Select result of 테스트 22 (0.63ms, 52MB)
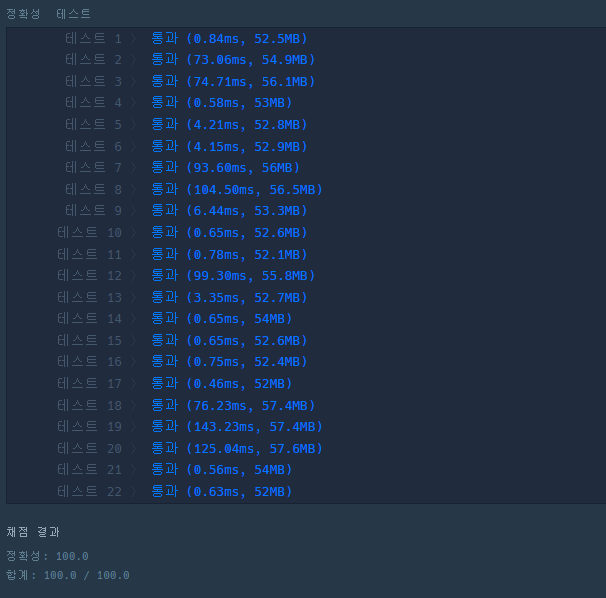Screen dimensions: 606x598 coord(221,491)
